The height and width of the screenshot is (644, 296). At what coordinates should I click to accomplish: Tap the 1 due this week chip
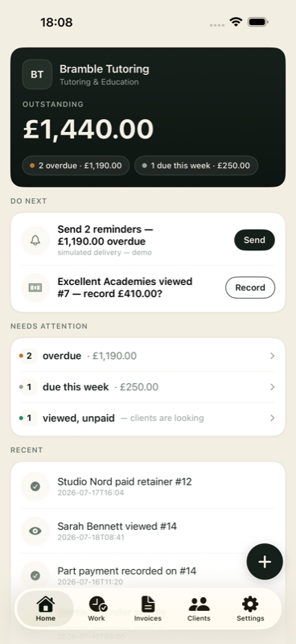click(x=196, y=166)
